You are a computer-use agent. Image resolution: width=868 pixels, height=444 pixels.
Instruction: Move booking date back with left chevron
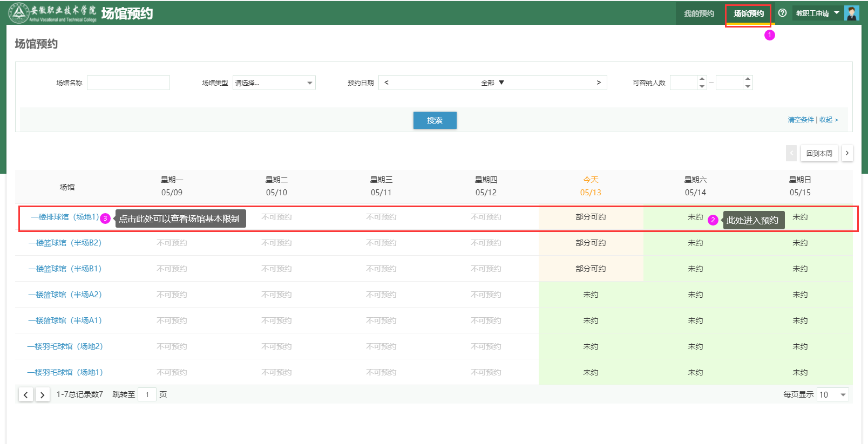386,83
